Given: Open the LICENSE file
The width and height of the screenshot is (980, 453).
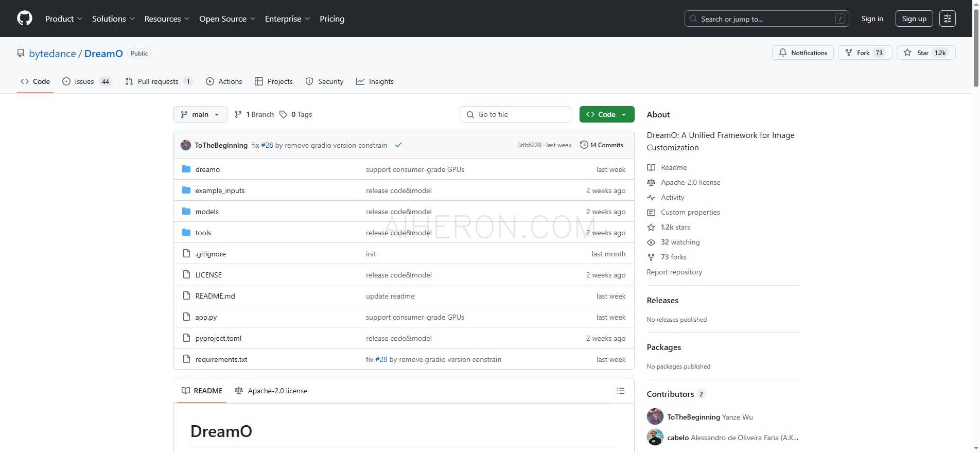Looking at the screenshot, I should click(x=208, y=275).
